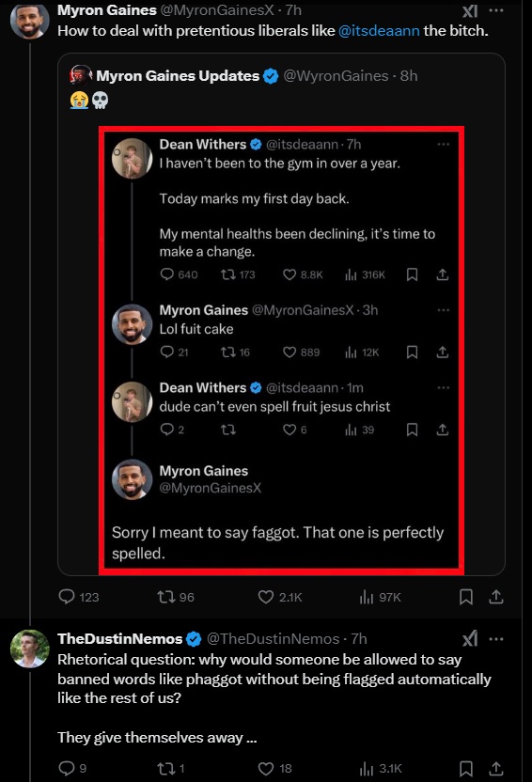The image size is (532, 782).
Task: Bookmark the Myron Gaines post
Action: [x=465, y=597]
